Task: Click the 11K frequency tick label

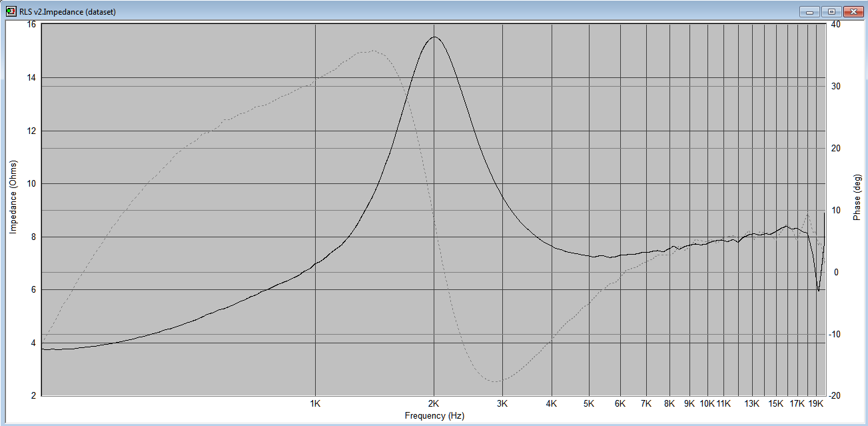Action: (724, 403)
